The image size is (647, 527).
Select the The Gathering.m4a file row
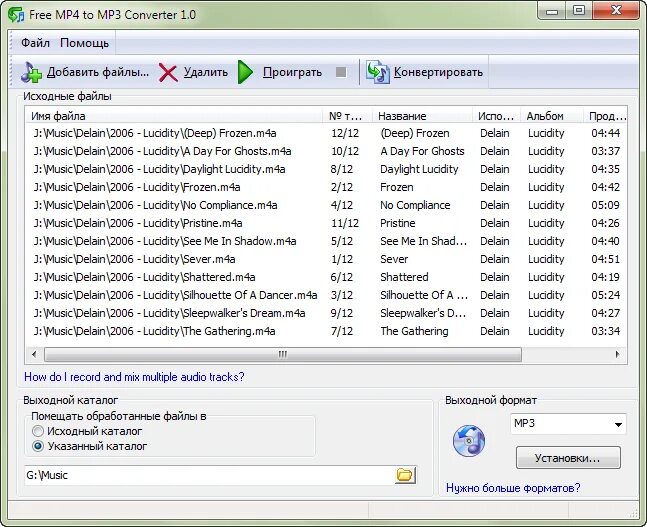coord(326,331)
